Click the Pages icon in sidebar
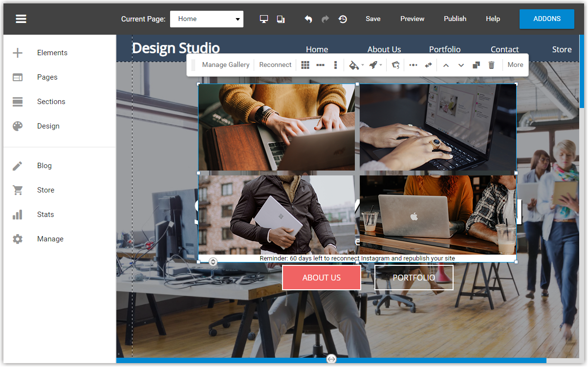The width and height of the screenshot is (588, 367). (x=18, y=77)
